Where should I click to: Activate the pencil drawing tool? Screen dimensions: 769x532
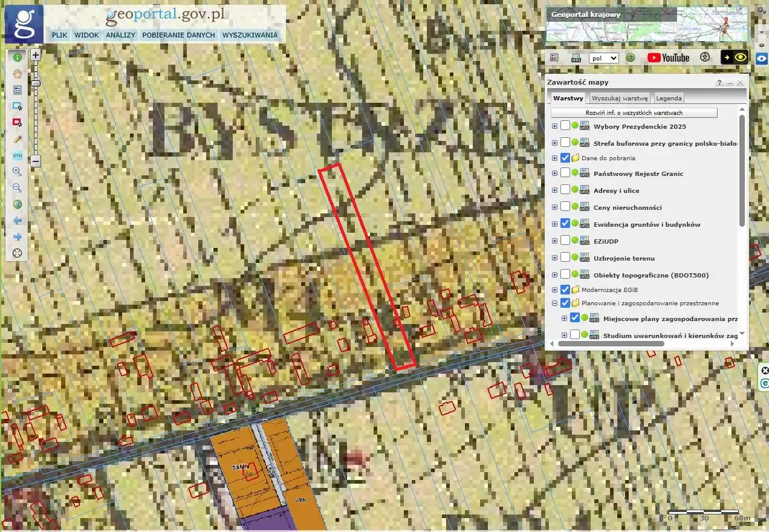click(18, 139)
